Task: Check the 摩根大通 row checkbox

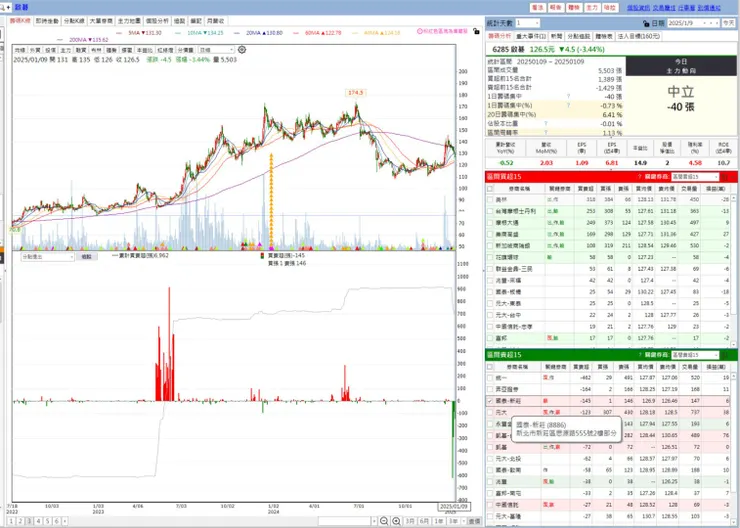Action: coord(490,223)
